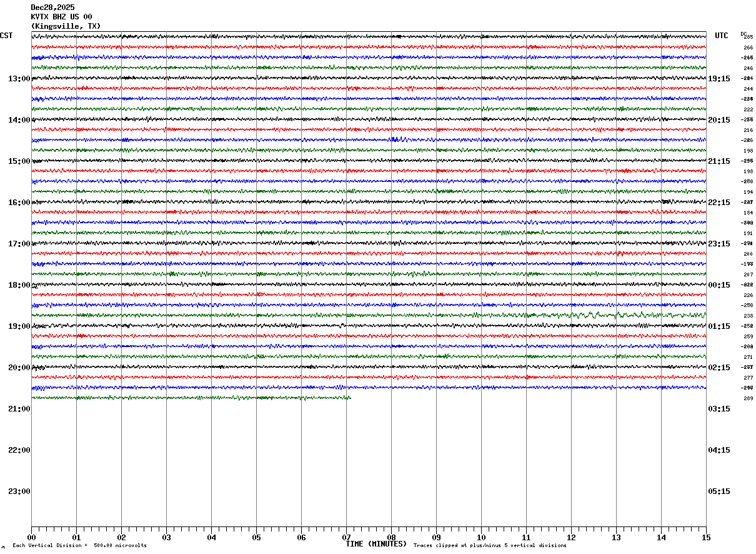Select the 23:00 CST row label

click(19, 491)
